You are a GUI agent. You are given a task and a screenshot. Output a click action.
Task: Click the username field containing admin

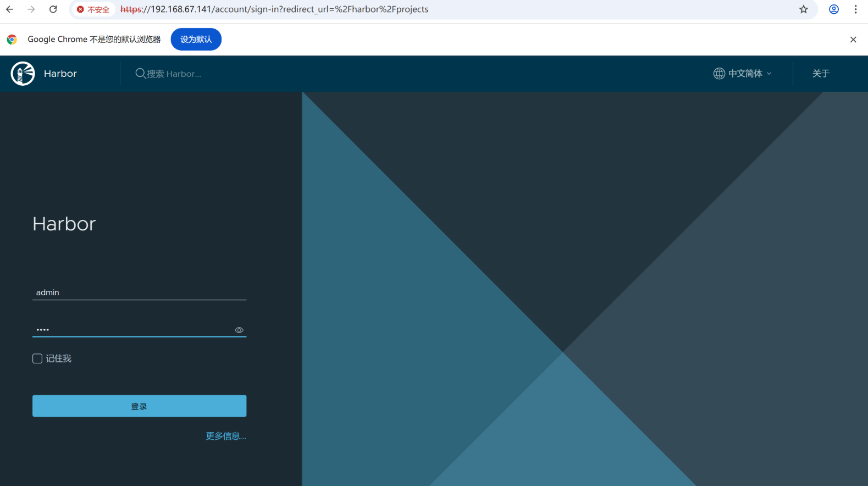tap(139, 292)
